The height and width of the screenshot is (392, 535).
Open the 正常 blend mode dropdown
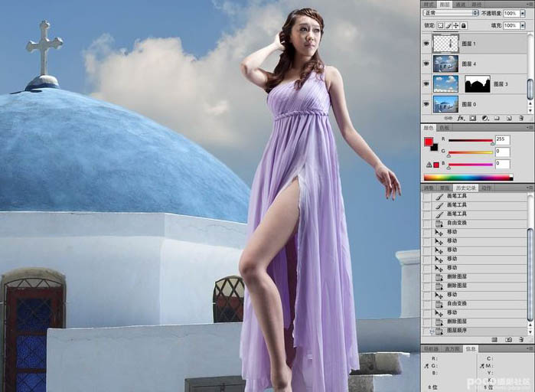[x=451, y=13]
